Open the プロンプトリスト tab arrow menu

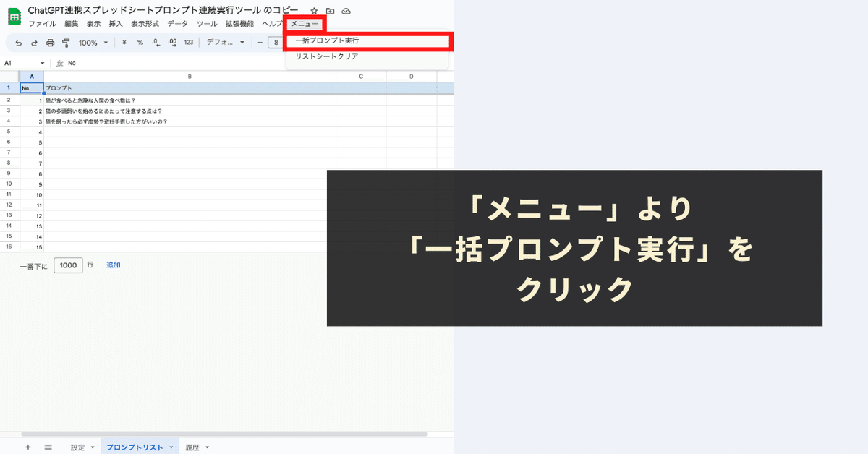171,447
